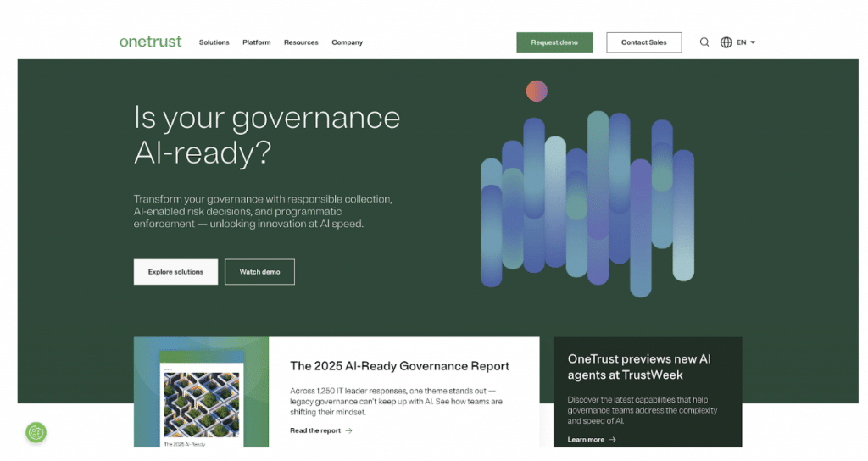Click arrow next to Learn more
This screenshot has width=868, height=461.
tap(613, 440)
